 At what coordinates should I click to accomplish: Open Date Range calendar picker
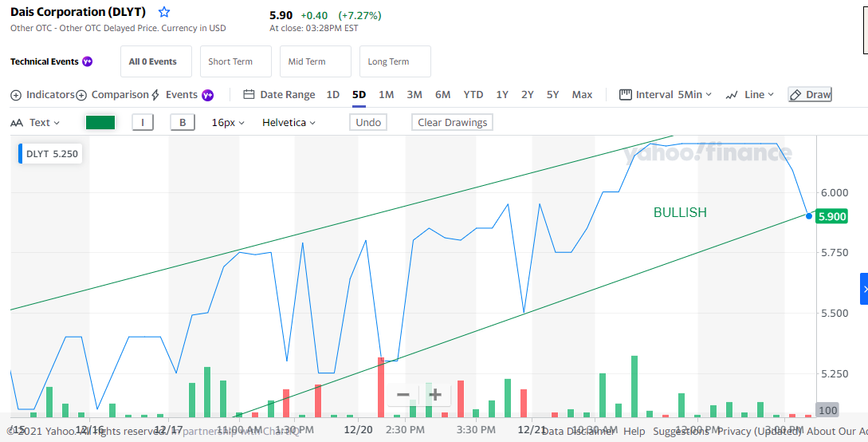[280, 95]
